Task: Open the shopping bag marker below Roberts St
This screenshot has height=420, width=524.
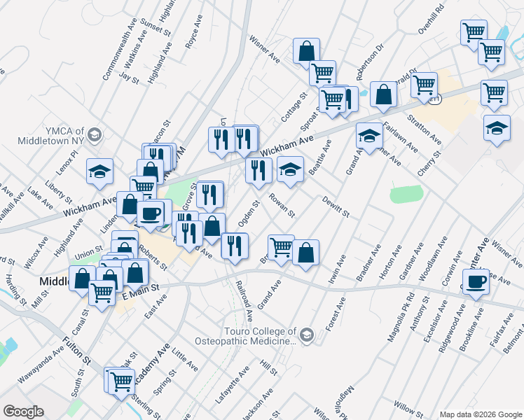Action: 135,274
